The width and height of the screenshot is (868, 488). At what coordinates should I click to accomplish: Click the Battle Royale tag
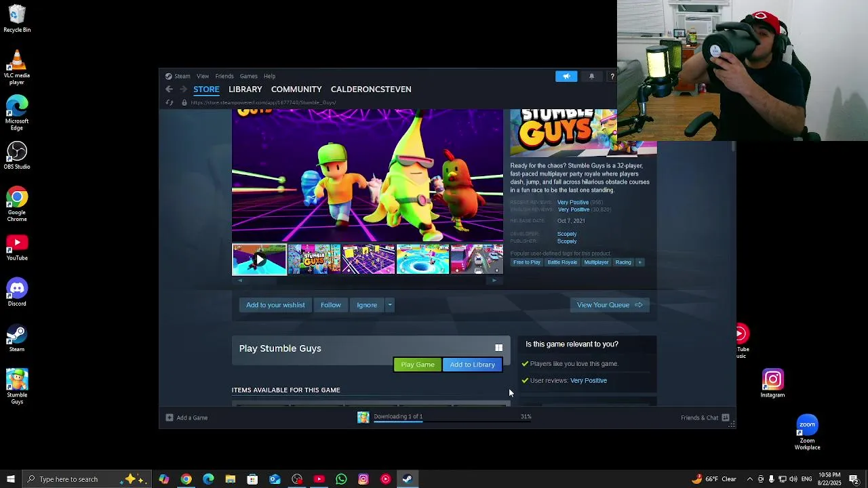[x=562, y=262]
